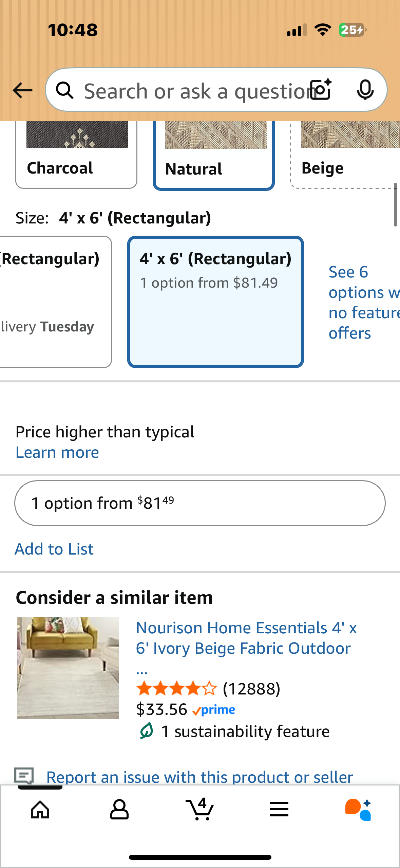Tap the 1 option from $81.49 button
This screenshot has width=400, height=868.
pyautogui.click(x=200, y=503)
